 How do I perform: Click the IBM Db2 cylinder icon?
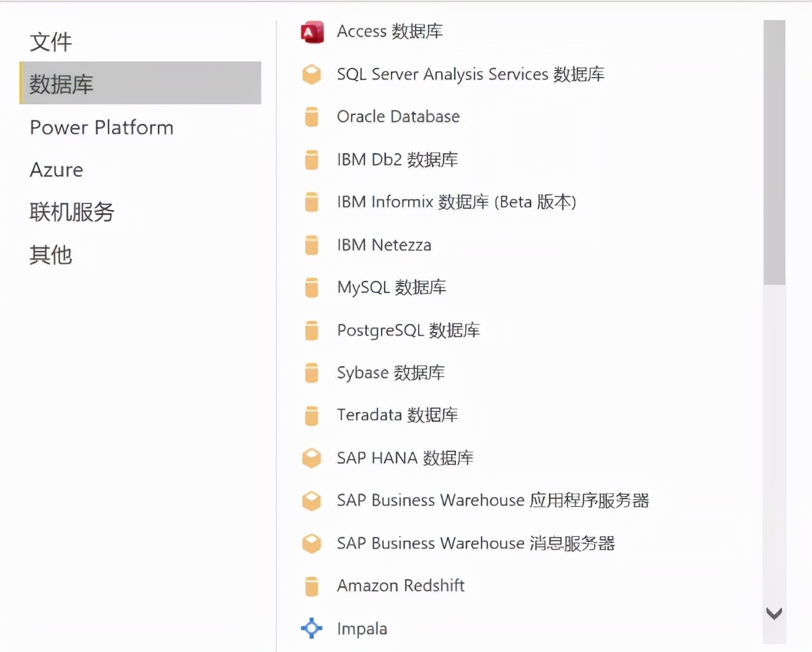pyautogui.click(x=312, y=160)
